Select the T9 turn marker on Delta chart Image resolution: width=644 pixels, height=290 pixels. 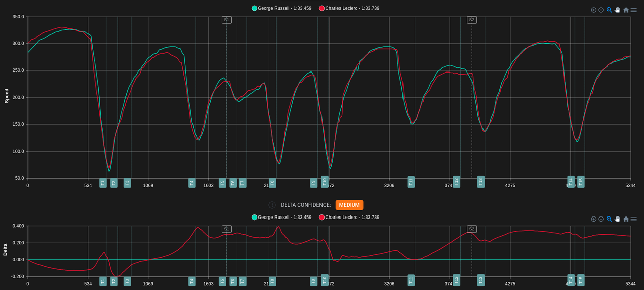[x=313, y=281]
